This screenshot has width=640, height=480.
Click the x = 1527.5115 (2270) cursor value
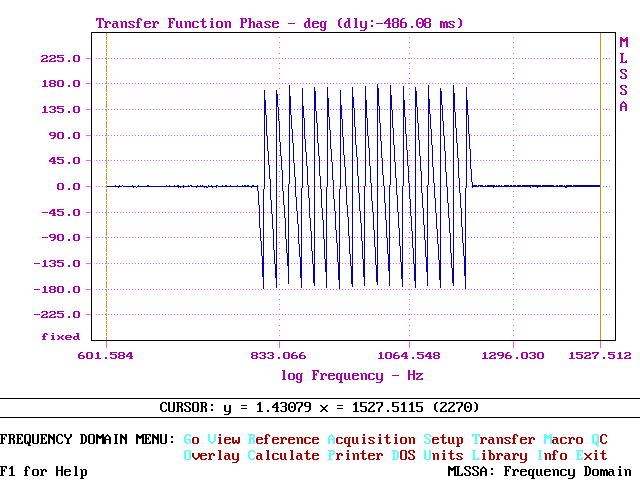400,408
